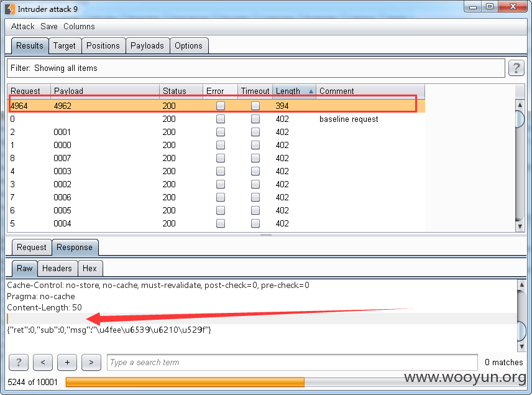Select the row with payload 0007
Screen dimensions: 532x395
coord(216,158)
